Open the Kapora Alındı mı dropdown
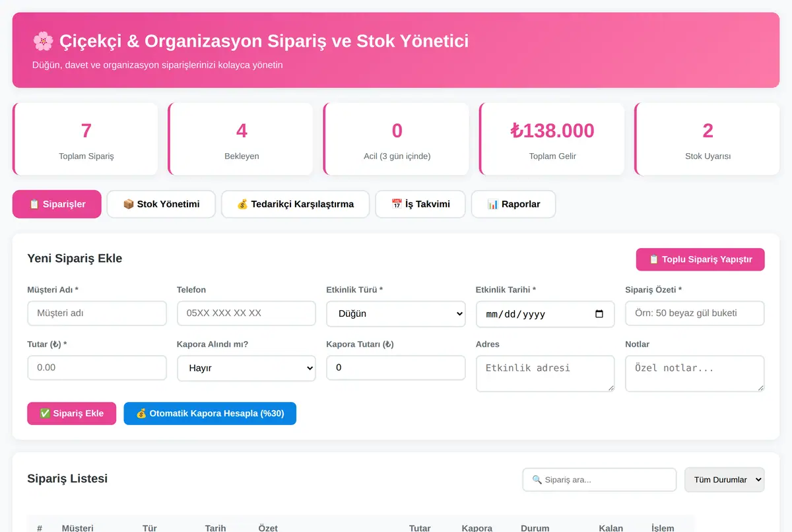792x532 pixels. tap(246, 368)
